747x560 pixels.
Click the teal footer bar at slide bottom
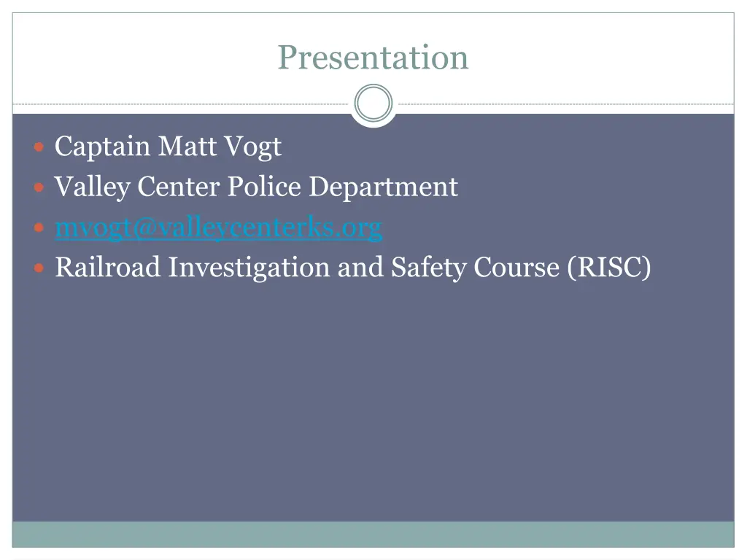(373, 534)
